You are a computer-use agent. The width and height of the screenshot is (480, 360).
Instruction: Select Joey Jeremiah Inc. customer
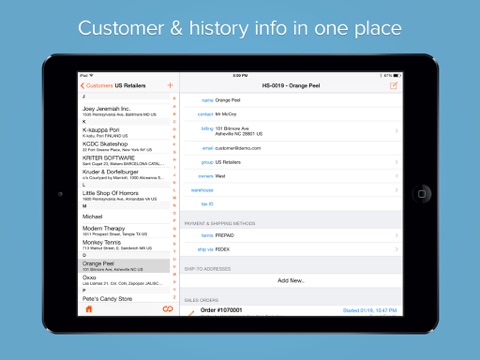pos(124,111)
